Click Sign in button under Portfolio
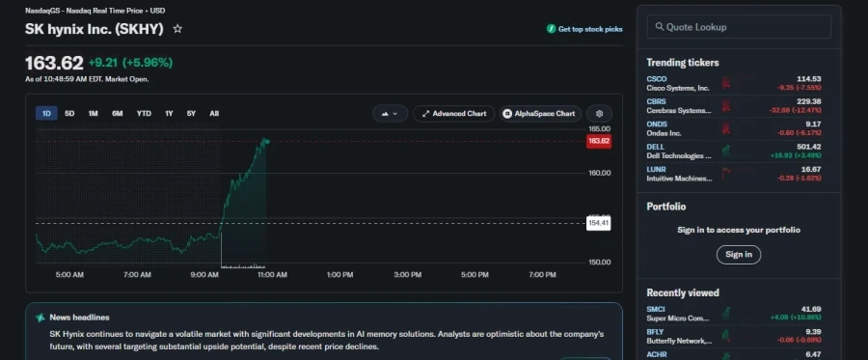 pos(739,255)
